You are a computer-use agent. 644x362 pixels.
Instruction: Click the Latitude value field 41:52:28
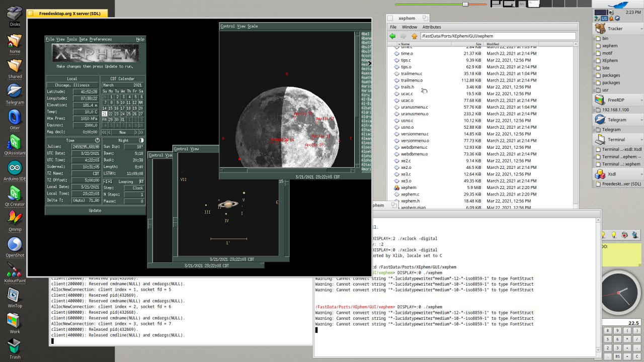[x=86, y=92]
